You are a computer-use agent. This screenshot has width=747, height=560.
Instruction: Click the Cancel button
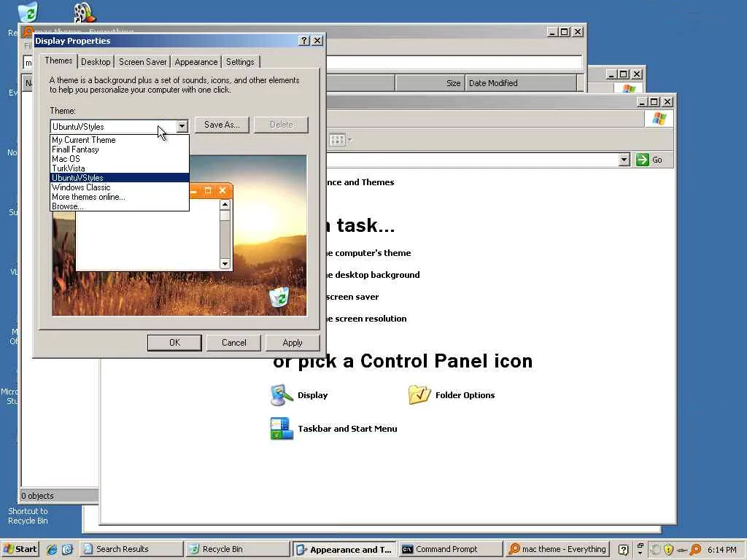click(233, 343)
